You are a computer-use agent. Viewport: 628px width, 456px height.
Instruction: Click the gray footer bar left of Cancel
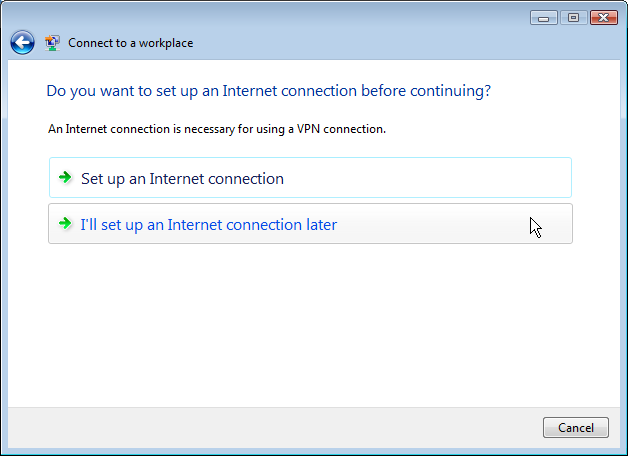click(x=272, y=428)
